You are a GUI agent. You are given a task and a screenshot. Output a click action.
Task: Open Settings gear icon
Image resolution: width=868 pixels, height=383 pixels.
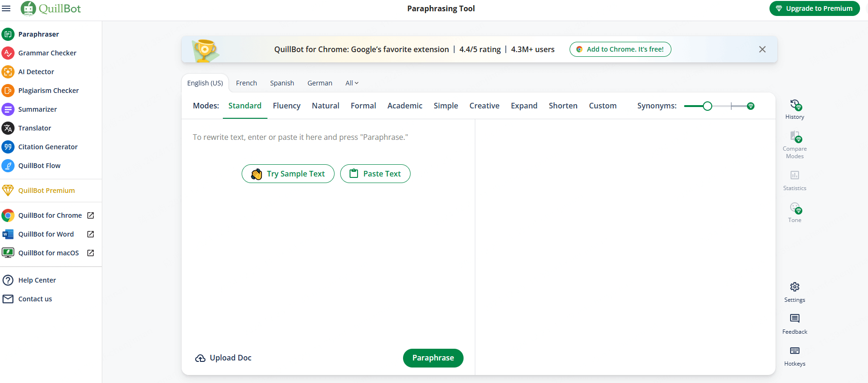795,287
